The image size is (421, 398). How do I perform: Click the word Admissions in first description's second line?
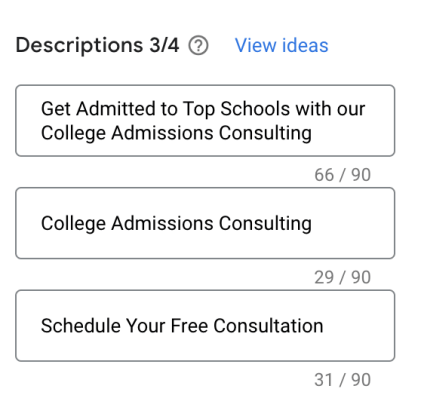(x=162, y=133)
